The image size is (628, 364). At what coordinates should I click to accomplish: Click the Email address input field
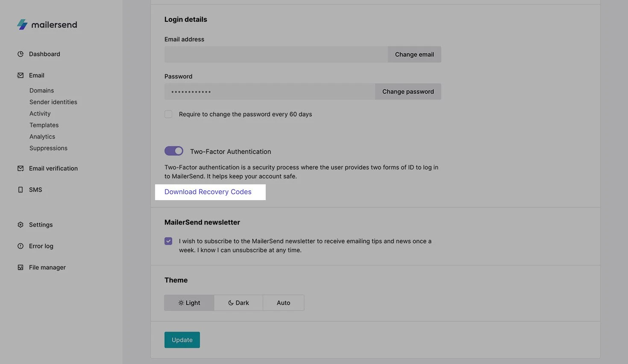point(276,55)
